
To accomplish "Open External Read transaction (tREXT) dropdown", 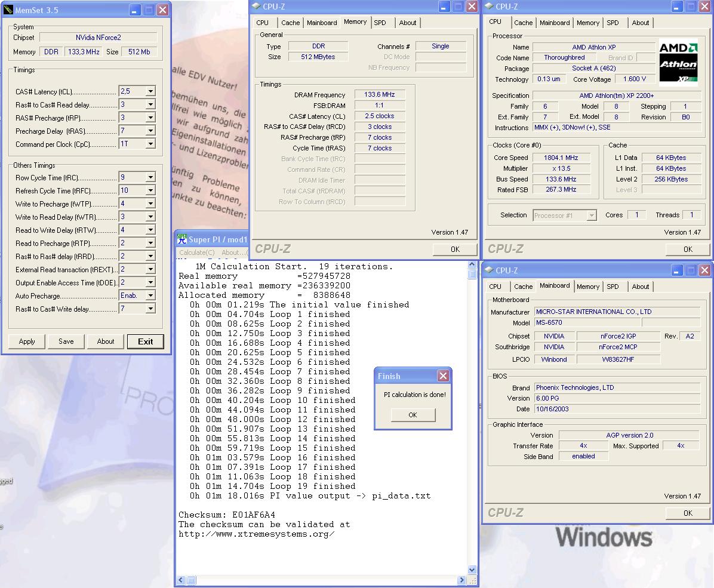I will point(150,270).
